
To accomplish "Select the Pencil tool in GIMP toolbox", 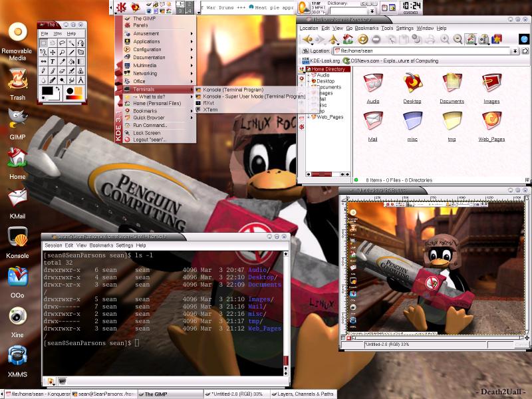I will point(43,70).
